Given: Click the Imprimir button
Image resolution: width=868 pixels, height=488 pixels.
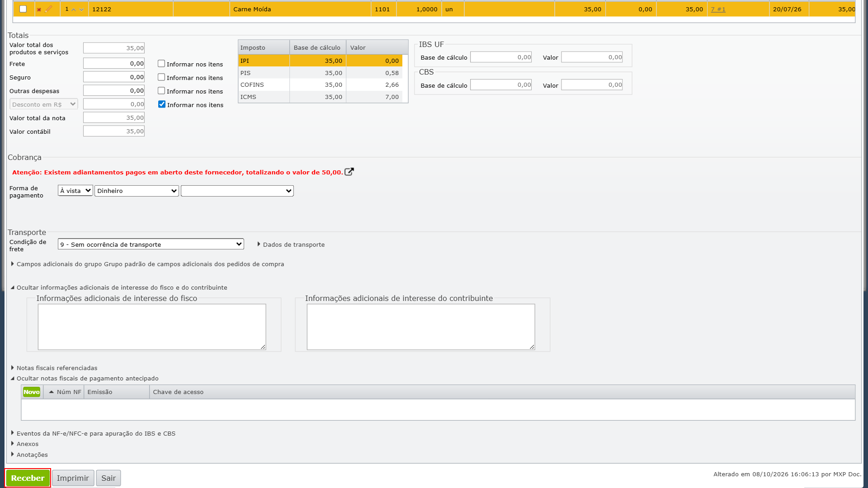Looking at the screenshot, I should point(73,478).
